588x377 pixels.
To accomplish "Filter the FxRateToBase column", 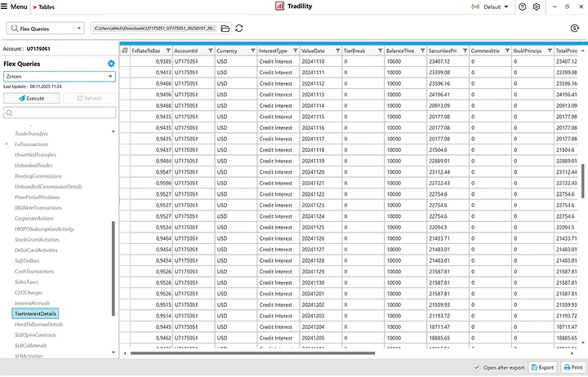I will coord(168,51).
